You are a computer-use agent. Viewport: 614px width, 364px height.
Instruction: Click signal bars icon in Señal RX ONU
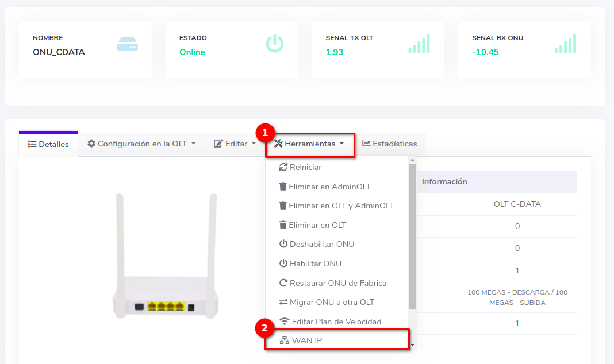click(565, 44)
